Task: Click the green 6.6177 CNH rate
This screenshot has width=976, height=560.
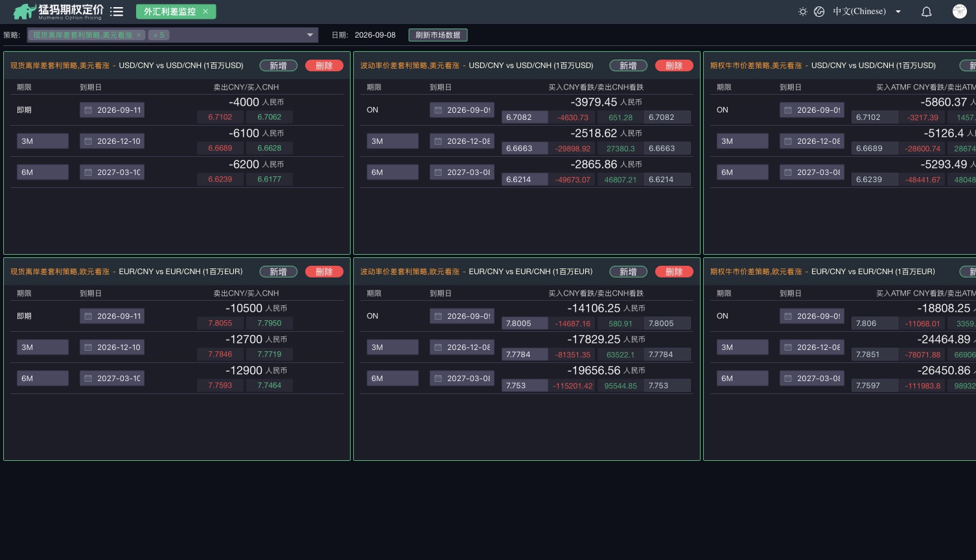Action: point(269,180)
